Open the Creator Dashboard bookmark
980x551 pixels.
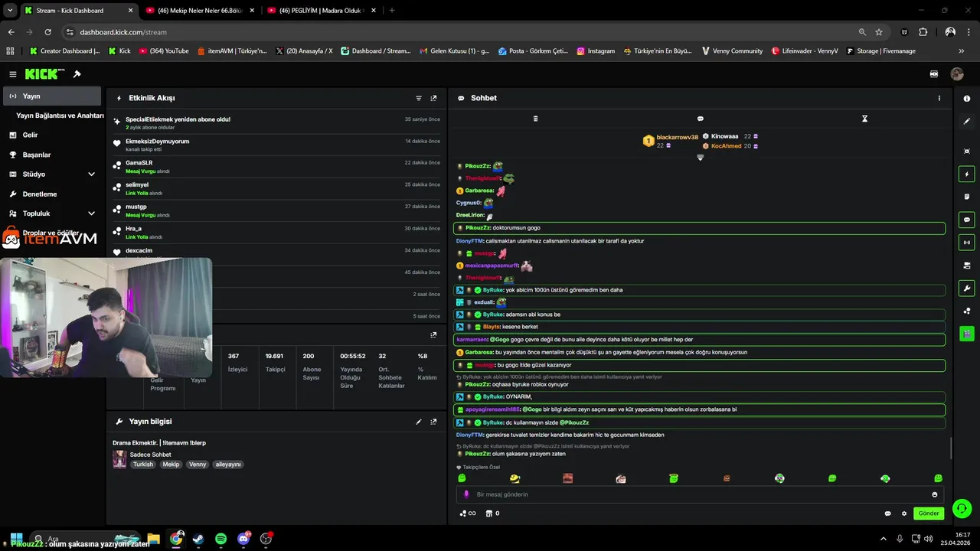[x=64, y=51]
